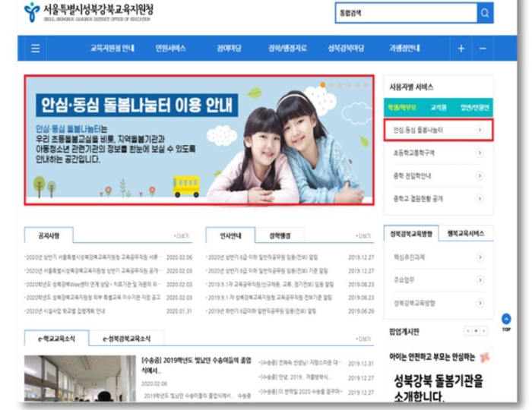Expand the 초등학교통학구역 arrow

[480, 153]
